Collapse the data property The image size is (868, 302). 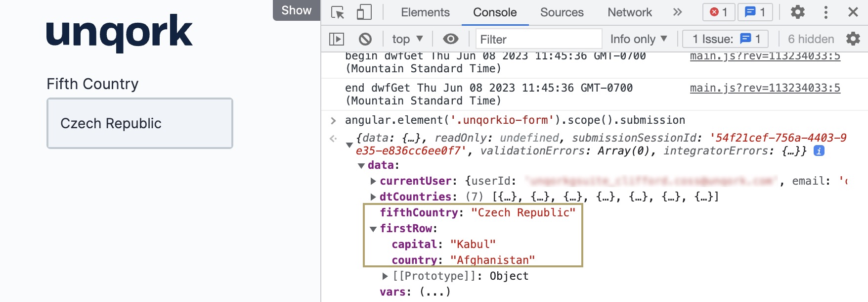pyautogui.click(x=361, y=165)
